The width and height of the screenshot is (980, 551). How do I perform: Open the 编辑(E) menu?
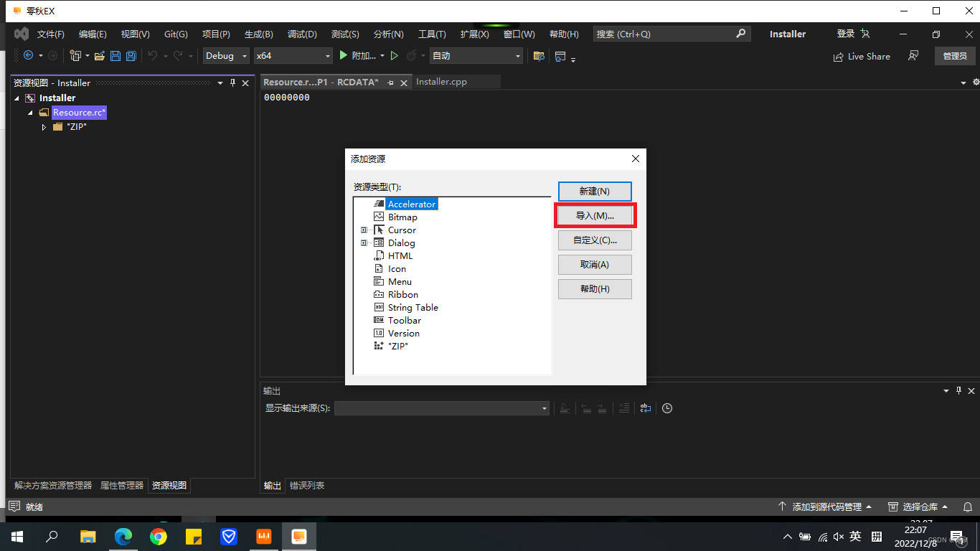tap(93, 34)
